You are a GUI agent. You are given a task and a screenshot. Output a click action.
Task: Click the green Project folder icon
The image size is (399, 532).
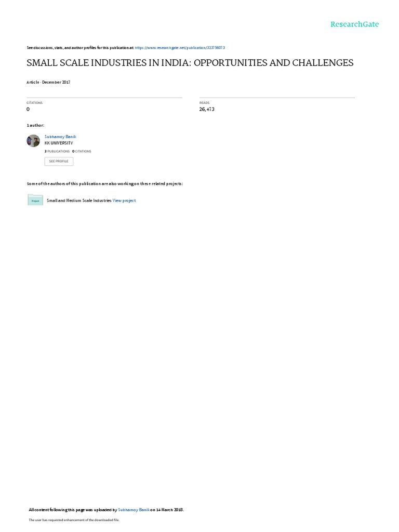[35, 200]
